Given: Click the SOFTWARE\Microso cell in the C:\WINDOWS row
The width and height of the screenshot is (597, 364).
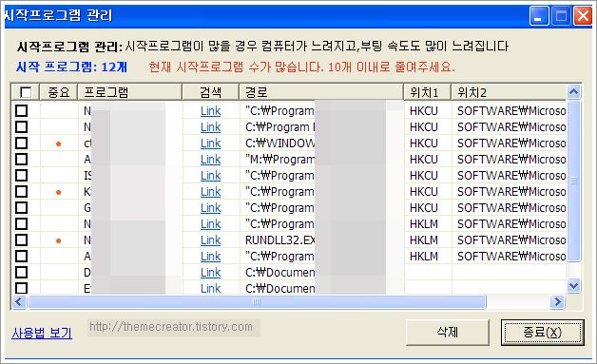Looking at the screenshot, I should (511, 144).
